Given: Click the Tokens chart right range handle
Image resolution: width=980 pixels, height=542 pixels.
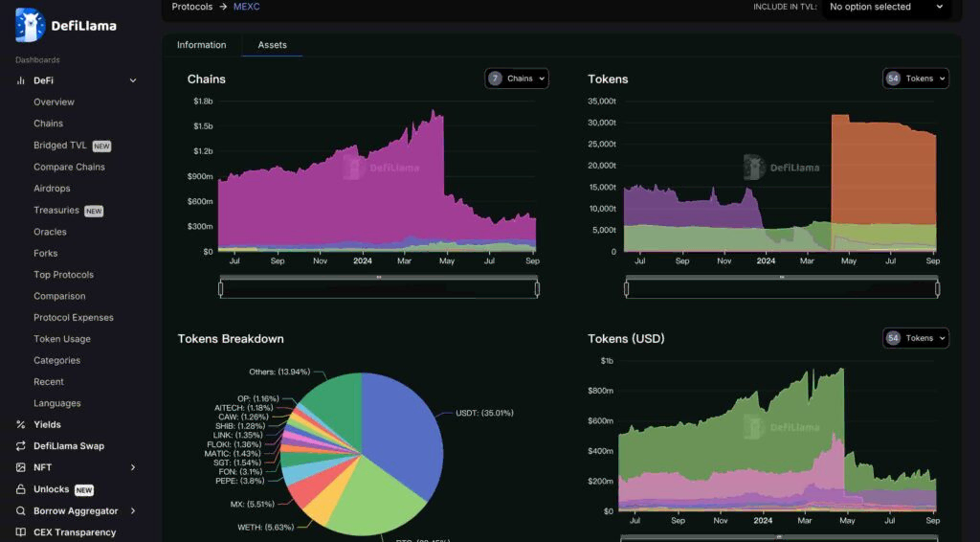Looking at the screenshot, I should pyautogui.click(x=938, y=289).
